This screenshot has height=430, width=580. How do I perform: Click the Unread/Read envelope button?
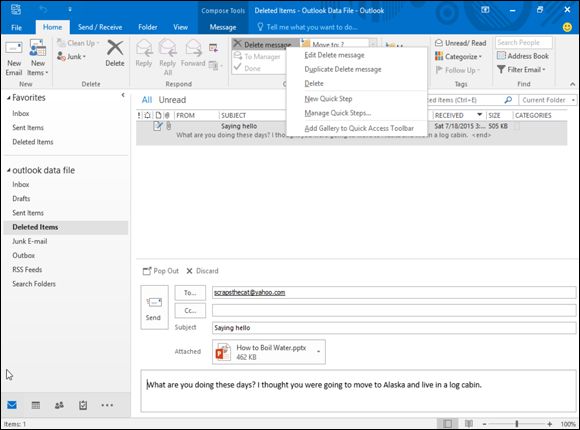pyautogui.click(x=460, y=43)
